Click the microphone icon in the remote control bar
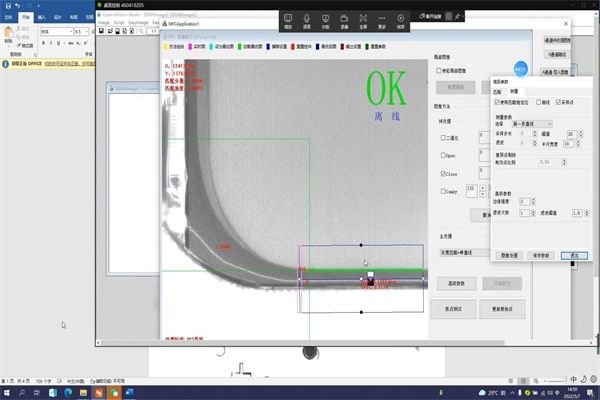Viewport: 600px width, 400px height. click(x=307, y=18)
